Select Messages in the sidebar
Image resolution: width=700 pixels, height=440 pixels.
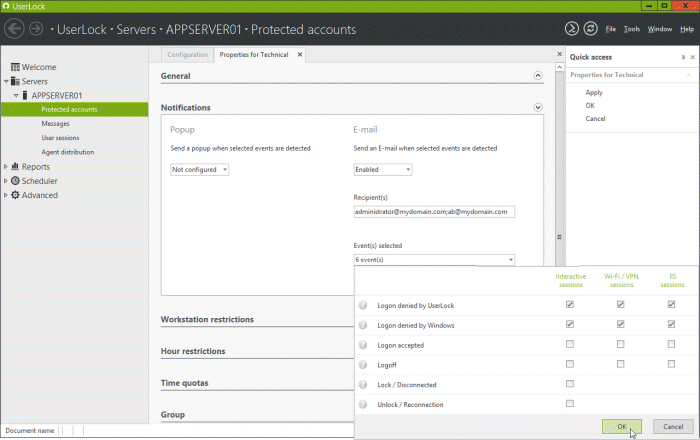tap(55, 124)
